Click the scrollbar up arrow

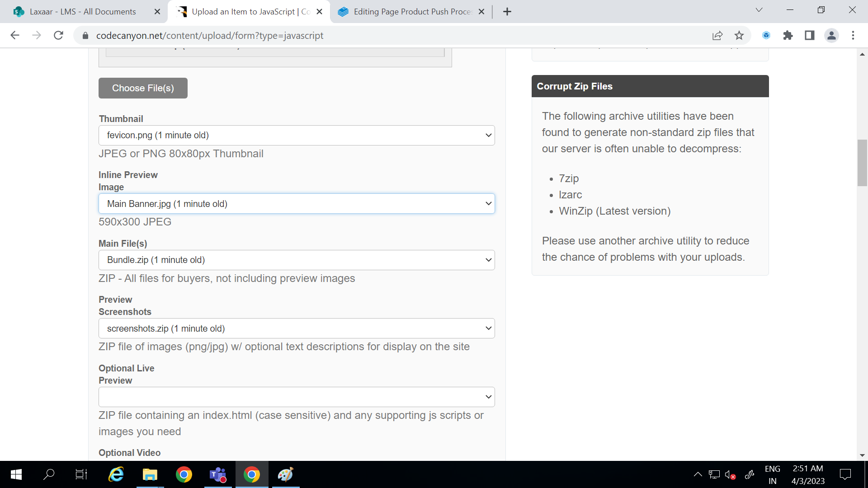862,54
